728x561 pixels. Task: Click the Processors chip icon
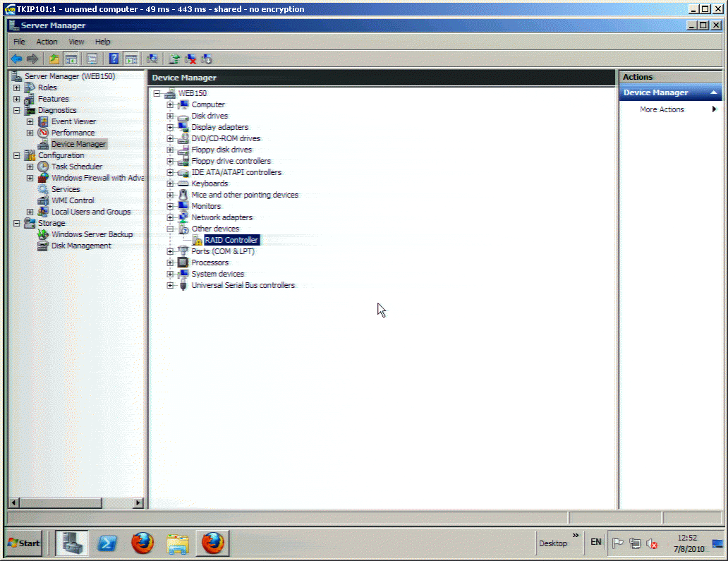tap(183, 263)
